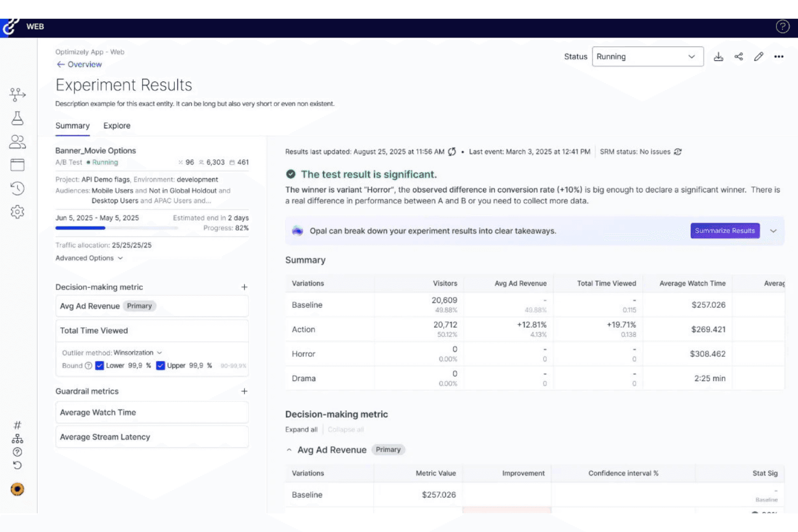Click the Drama row in Summary table
Screen dimensions: 798x532
point(534,378)
